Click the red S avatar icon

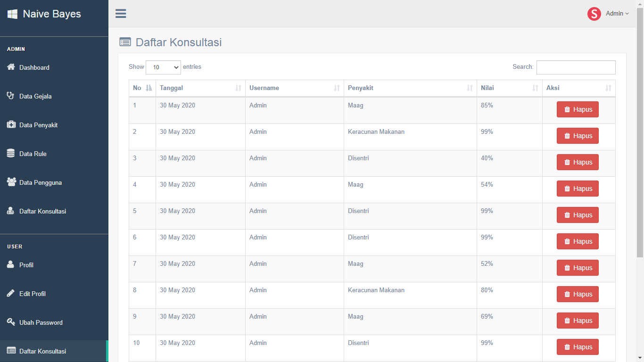(594, 14)
